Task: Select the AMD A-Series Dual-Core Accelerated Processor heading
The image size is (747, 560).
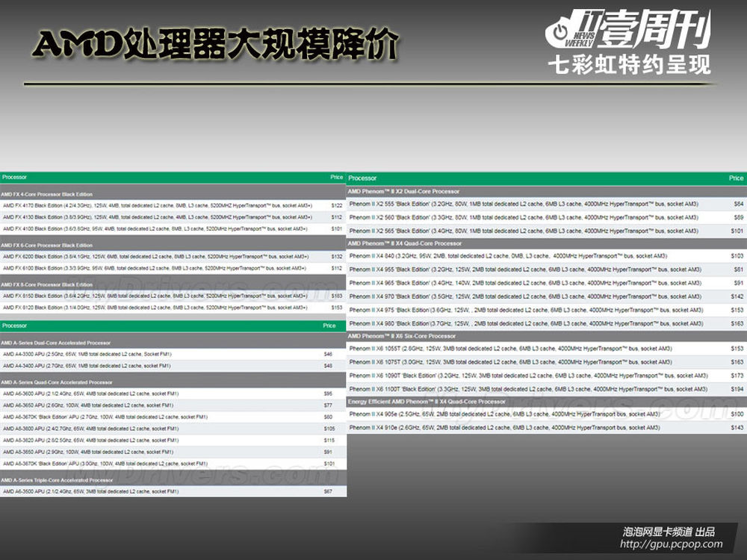Action: tap(173, 343)
